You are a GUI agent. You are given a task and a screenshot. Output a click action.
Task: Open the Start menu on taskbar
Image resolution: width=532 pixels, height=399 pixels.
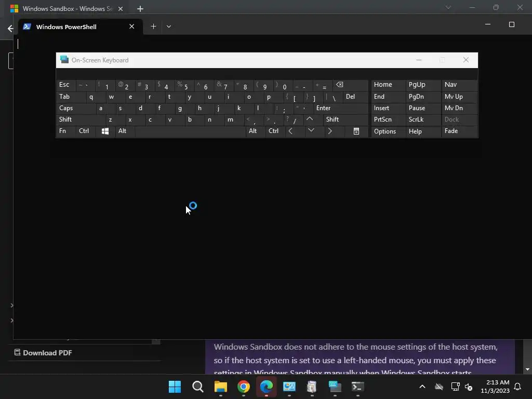tap(175, 387)
